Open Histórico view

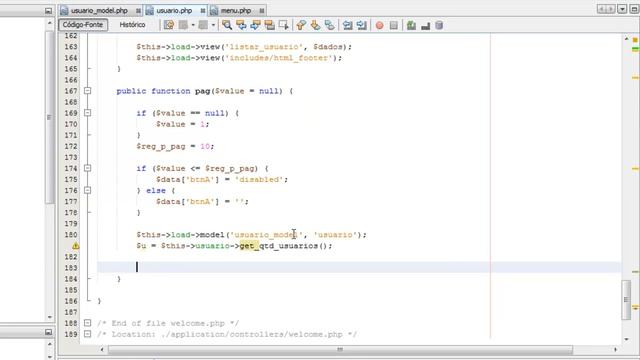[132, 25]
